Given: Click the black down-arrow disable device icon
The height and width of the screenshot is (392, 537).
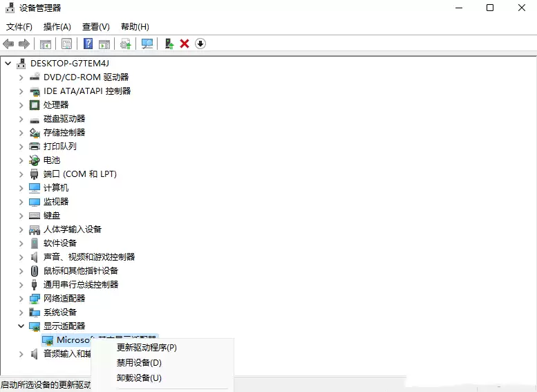Looking at the screenshot, I should (200, 44).
